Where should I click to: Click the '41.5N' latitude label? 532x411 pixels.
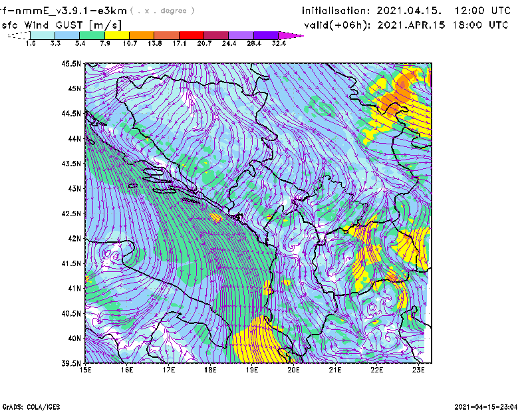coord(71,263)
